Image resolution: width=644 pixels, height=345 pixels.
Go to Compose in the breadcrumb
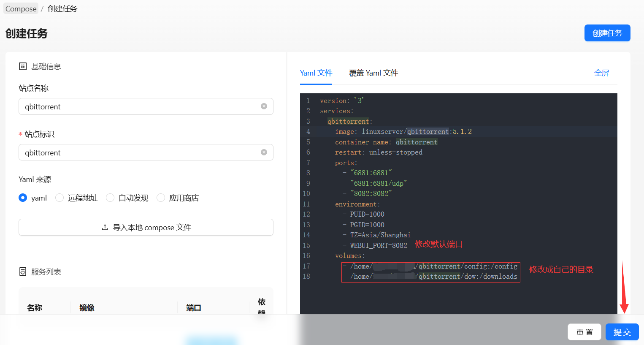pos(21,9)
